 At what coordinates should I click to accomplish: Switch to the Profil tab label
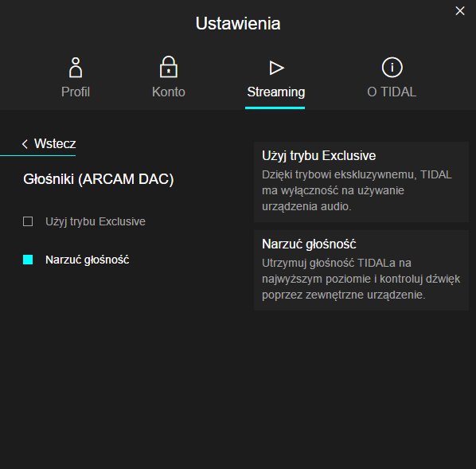click(76, 92)
